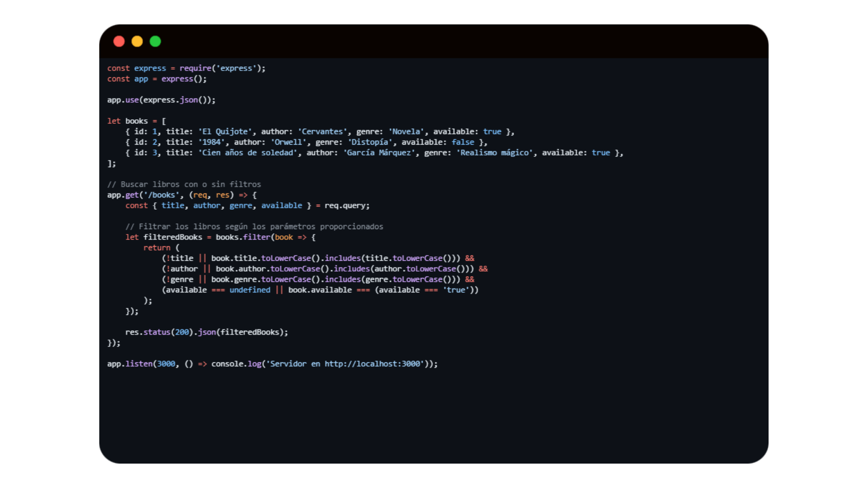Click the 200 status code number
Image resolution: width=868 pixels, height=488 pixels.
(182, 332)
